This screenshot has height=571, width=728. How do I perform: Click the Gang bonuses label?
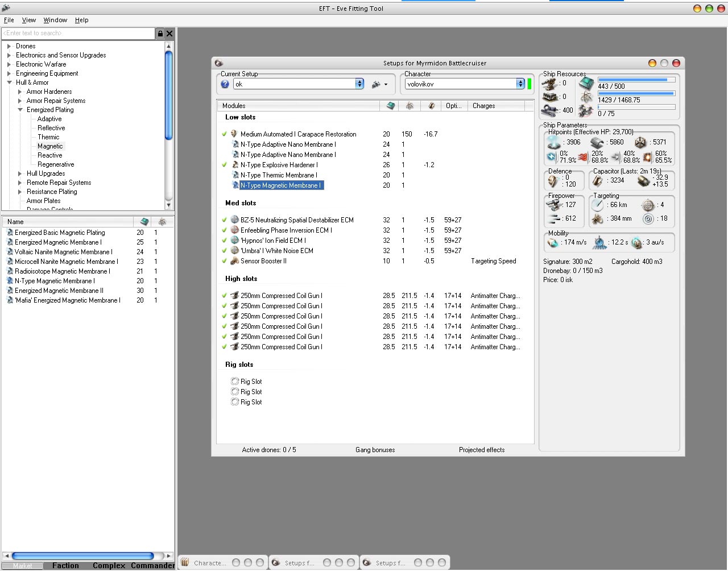click(x=375, y=450)
